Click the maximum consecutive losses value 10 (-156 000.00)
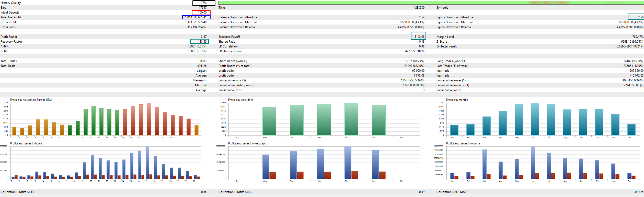The width and height of the screenshot is (644, 197). coord(633,80)
